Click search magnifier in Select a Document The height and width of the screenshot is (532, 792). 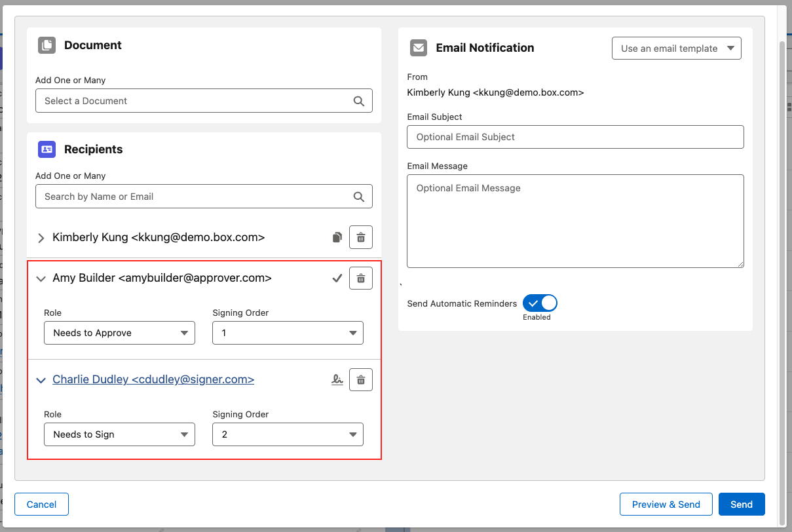click(358, 101)
